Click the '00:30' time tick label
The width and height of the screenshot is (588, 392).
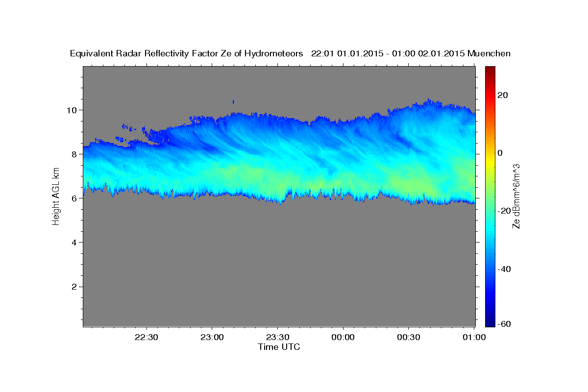click(x=408, y=338)
